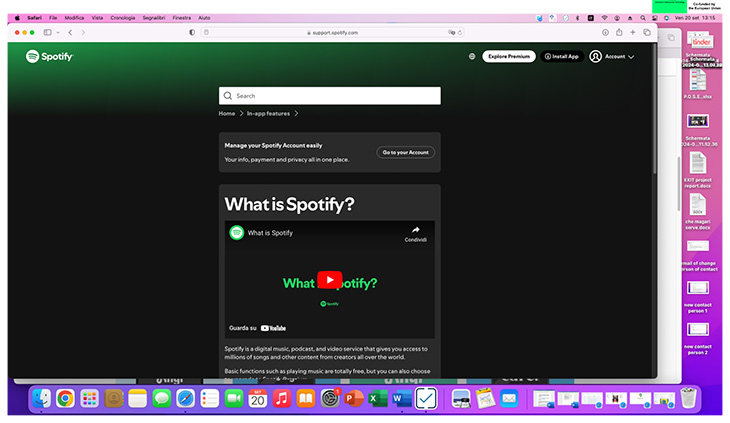Select new contact person 1 desktop file
Viewport: 730px width, 423px height.
[697, 296]
